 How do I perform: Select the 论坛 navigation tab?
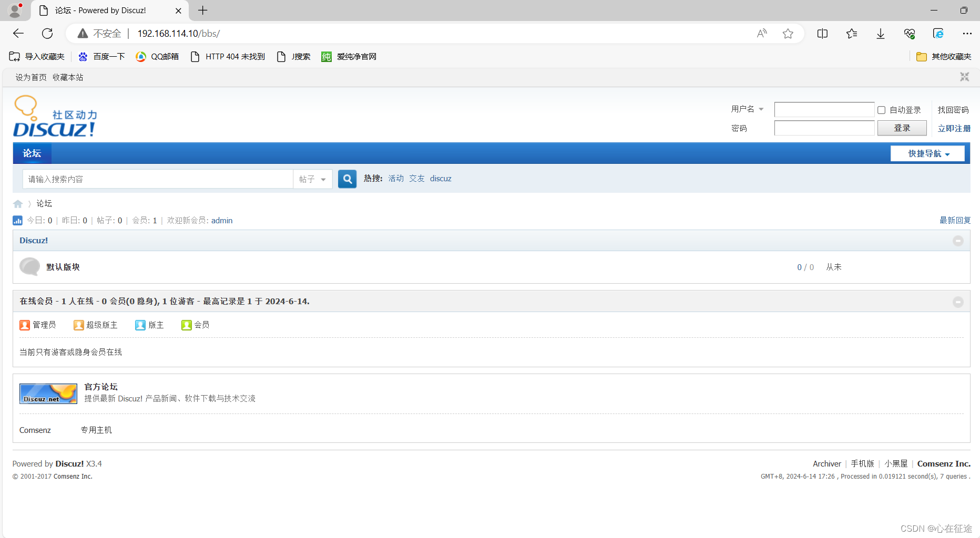(32, 153)
